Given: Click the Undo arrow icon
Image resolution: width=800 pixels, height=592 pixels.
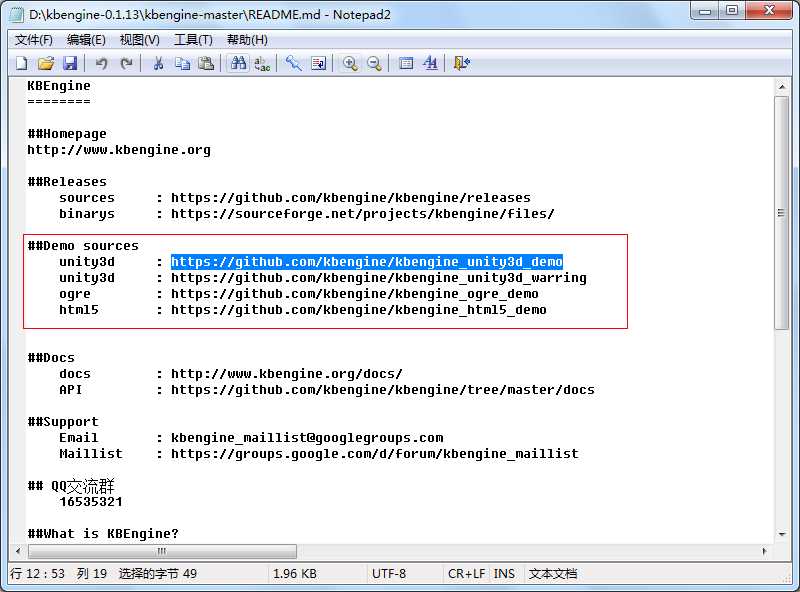Looking at the screenshot, I should 101,63.
